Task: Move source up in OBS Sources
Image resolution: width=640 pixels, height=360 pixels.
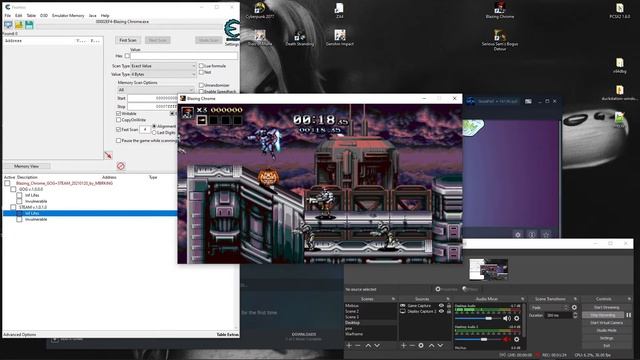Action: point(431,346)
